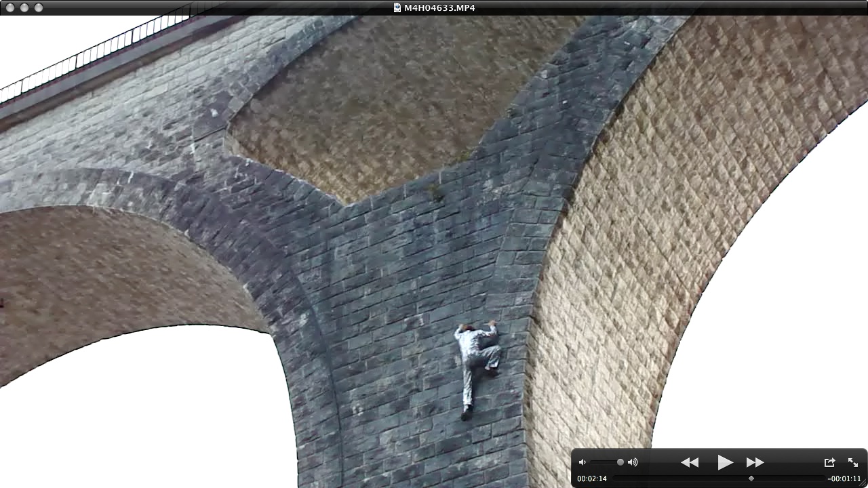Play the video with the play button

(725, 462)
